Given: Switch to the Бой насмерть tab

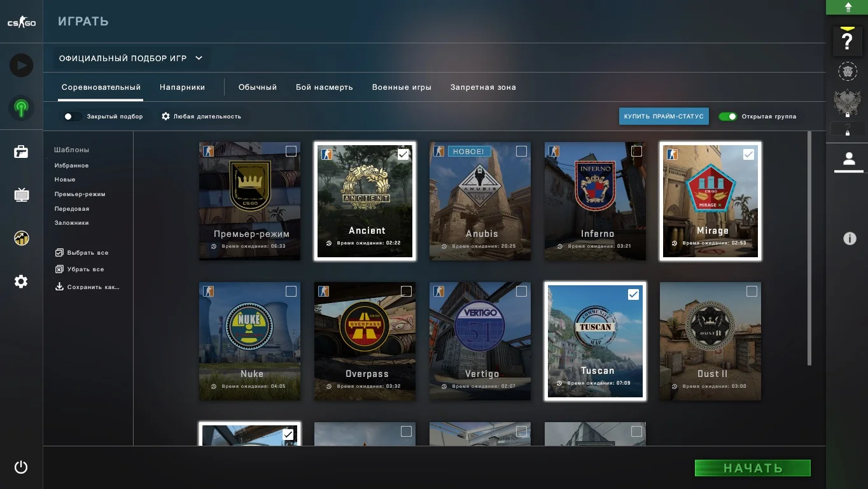Looking at the screenshot, I should point(324,87).
